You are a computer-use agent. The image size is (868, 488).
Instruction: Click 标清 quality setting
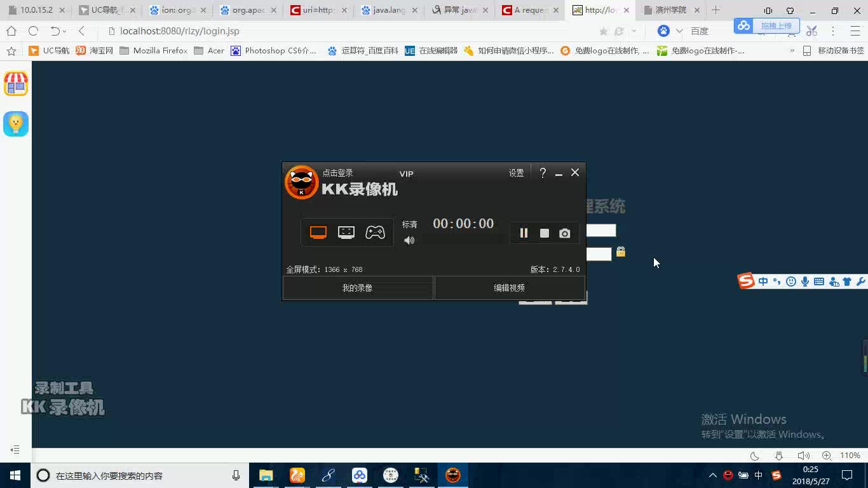[x=410, y=224]
